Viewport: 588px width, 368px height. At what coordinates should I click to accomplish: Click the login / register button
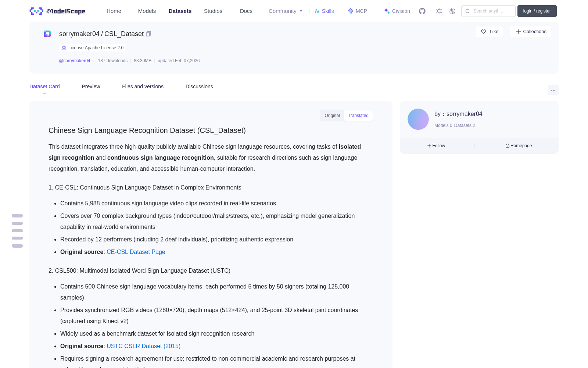pos(537,11)
